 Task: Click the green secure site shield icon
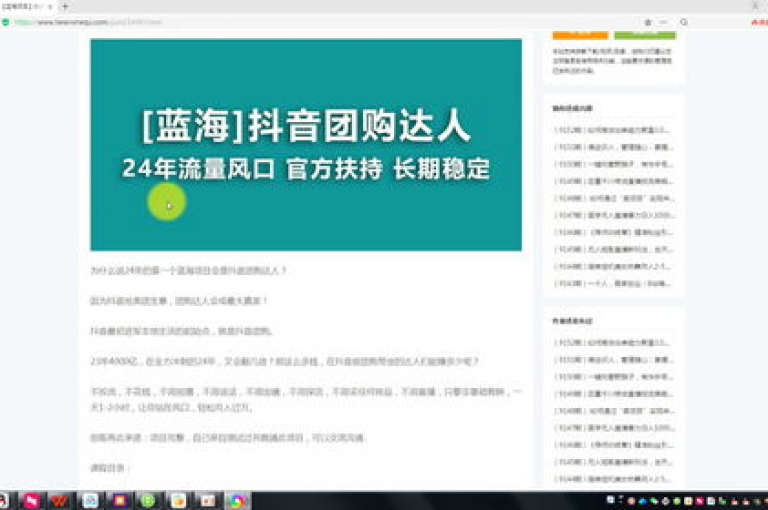click(x=5, y=22)
